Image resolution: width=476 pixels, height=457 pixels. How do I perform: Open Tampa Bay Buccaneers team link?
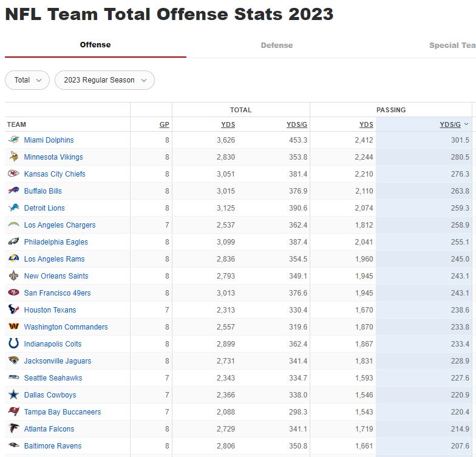pyautogui.click(x=63, y=411)
